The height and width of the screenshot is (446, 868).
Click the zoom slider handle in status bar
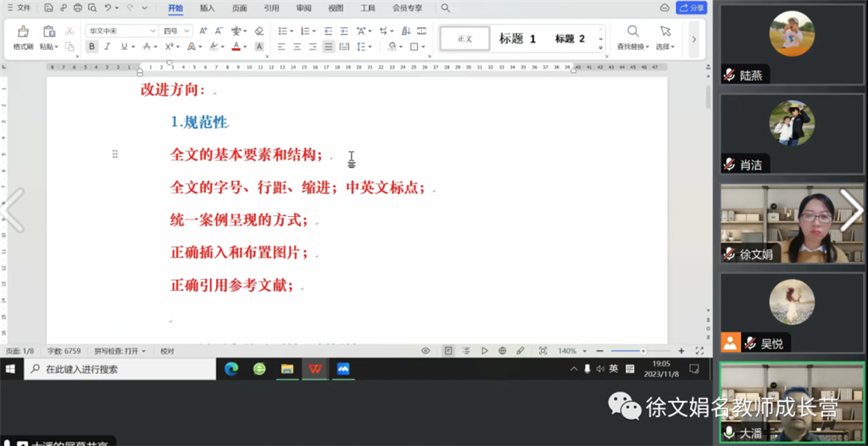pyautogui.click(x=643, y=351)
